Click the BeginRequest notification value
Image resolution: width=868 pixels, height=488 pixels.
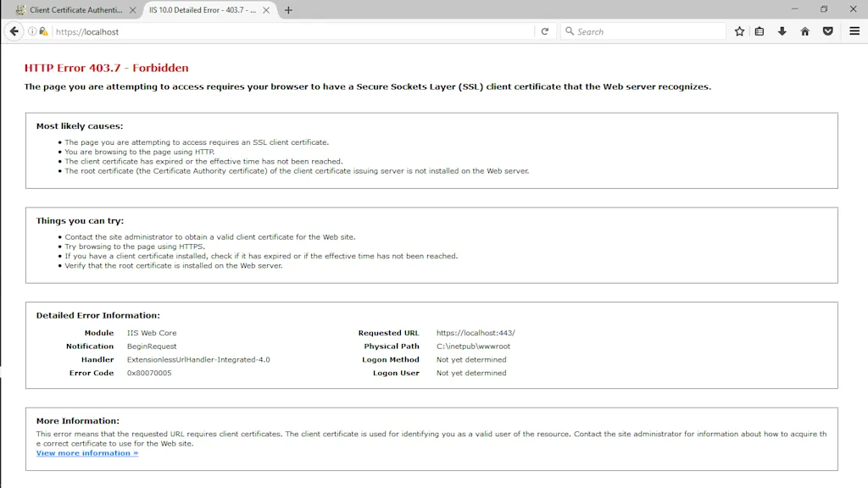point(152,347)
